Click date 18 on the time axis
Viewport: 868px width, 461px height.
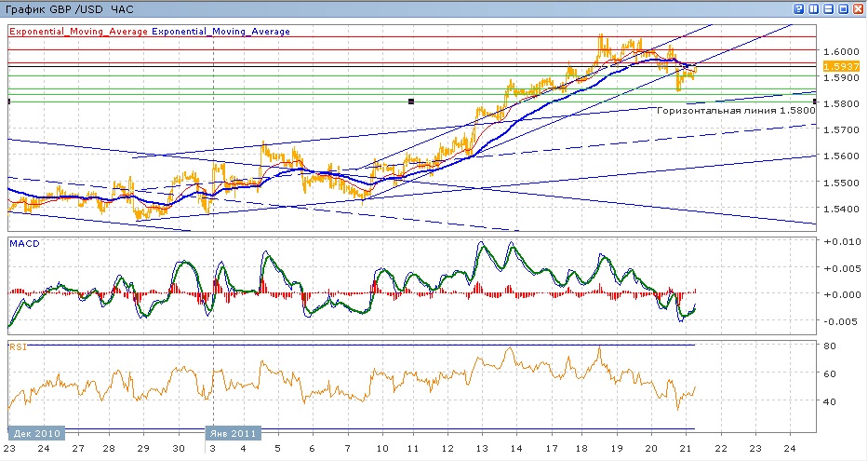click(582, 448)
